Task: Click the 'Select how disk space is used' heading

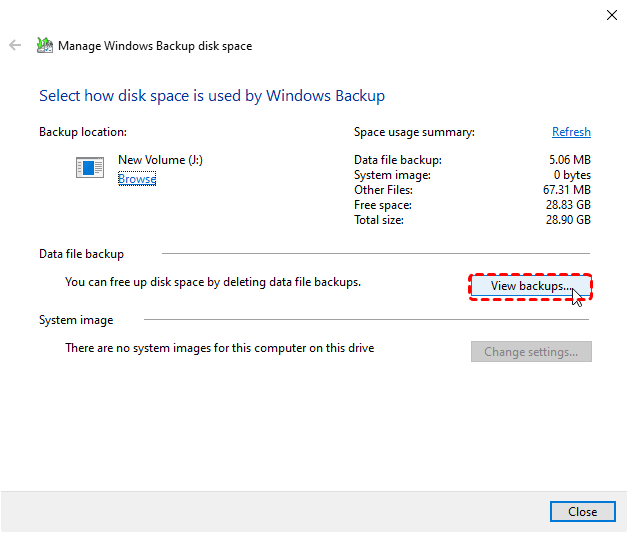Action: click(x=211, y=96)
